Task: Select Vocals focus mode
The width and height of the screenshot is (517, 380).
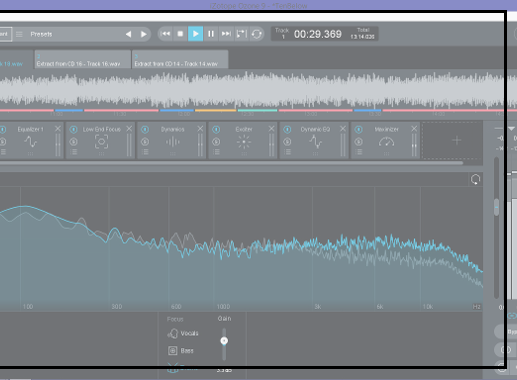Action: [x=183, y=333]
